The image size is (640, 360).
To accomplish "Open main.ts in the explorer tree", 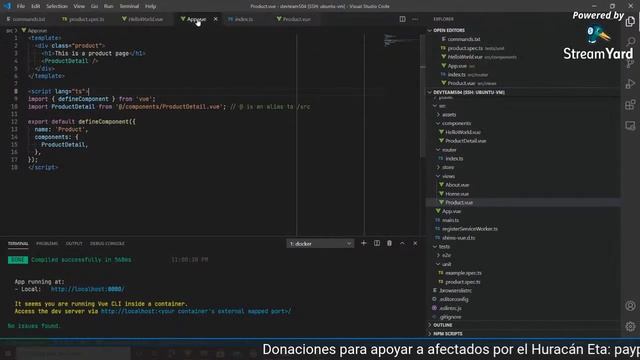I will [x=450, y=220].
